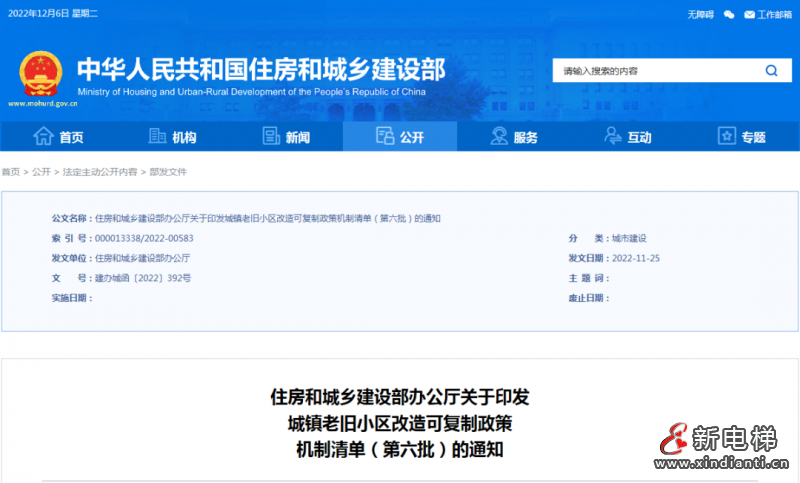The image size is (800, 483).
Task: Click the building icon beside 机构
Action: [158, 137]
